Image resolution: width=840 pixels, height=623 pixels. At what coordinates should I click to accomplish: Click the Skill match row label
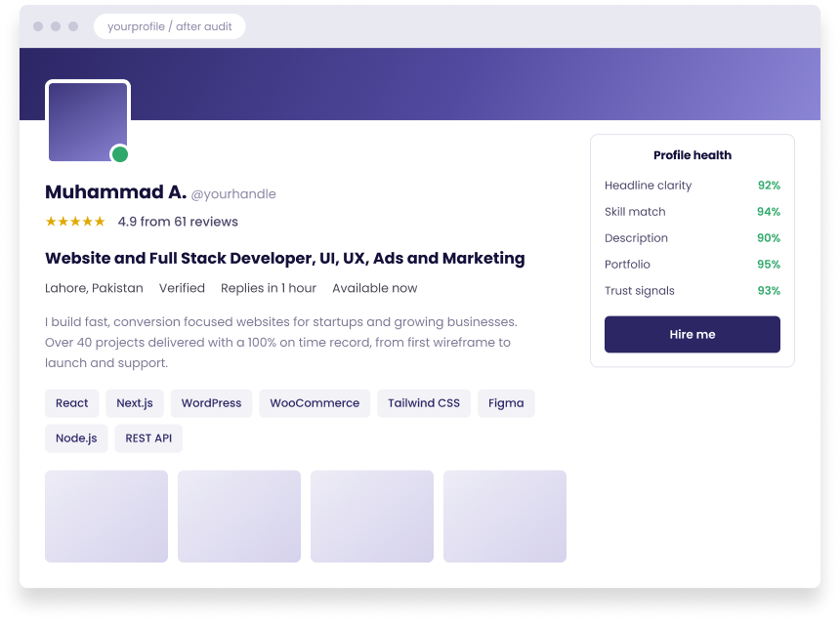[635, 212]
